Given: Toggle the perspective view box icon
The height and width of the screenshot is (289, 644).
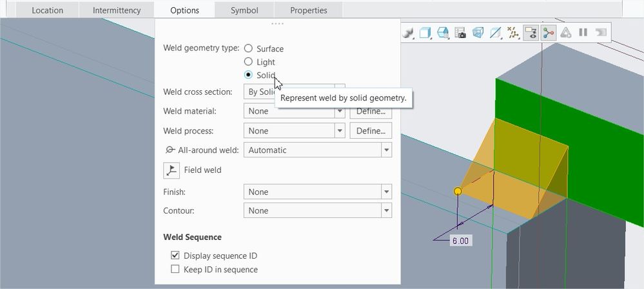Looking at the screenshot, I should (478, 32).
